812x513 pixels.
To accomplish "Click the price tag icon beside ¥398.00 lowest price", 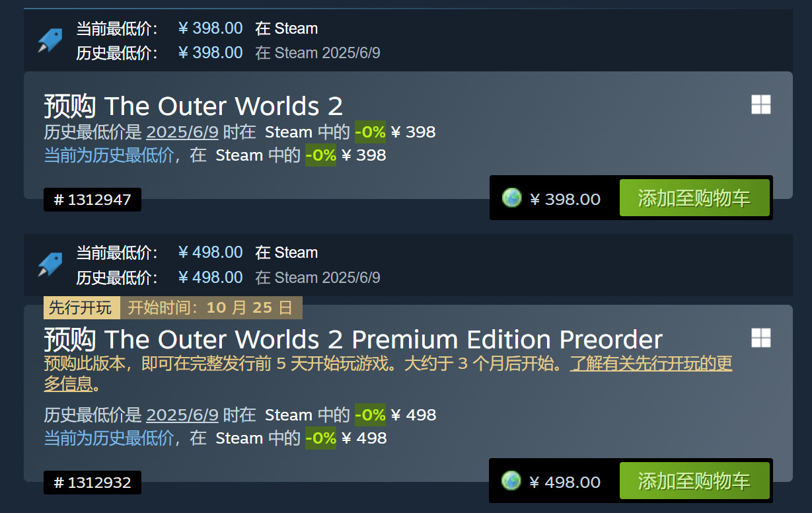I will click(x=50, y=40).
